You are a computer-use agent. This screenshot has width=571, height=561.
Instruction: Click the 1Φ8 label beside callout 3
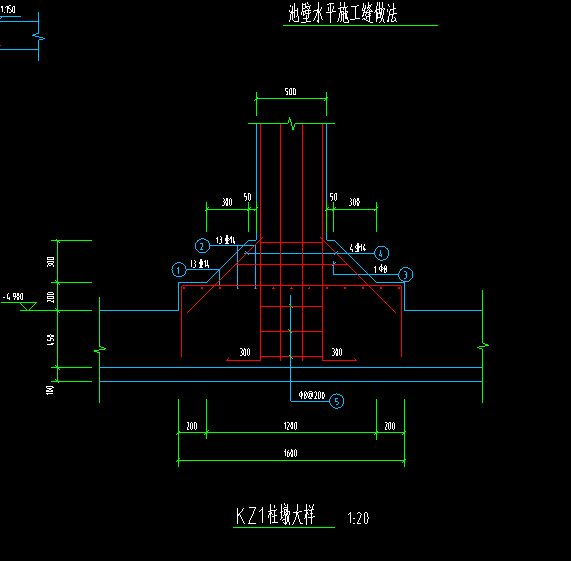pos(381,269)
